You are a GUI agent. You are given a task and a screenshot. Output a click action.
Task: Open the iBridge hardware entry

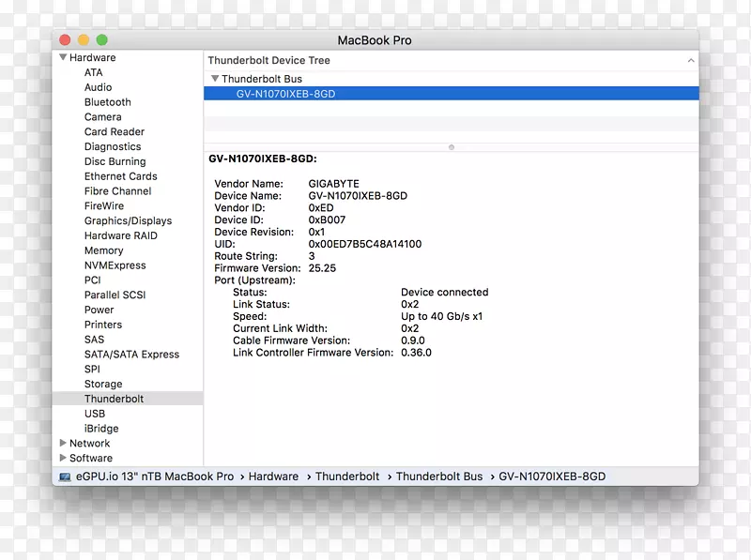pos(101,429)
